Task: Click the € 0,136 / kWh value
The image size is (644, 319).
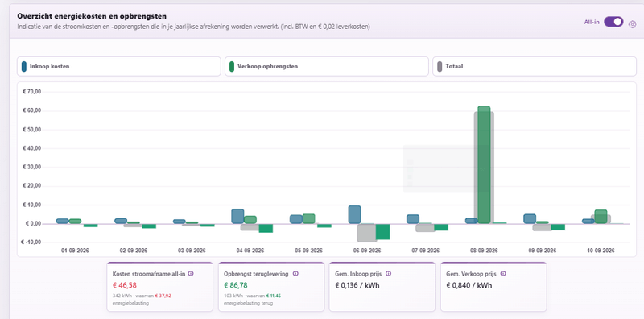Action: click(x=357, y=285)
